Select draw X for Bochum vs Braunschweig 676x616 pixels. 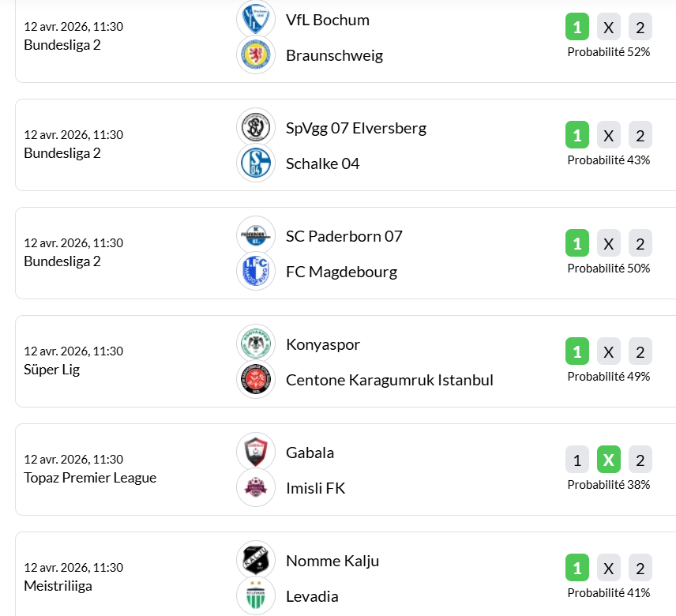tap(609, 28)
